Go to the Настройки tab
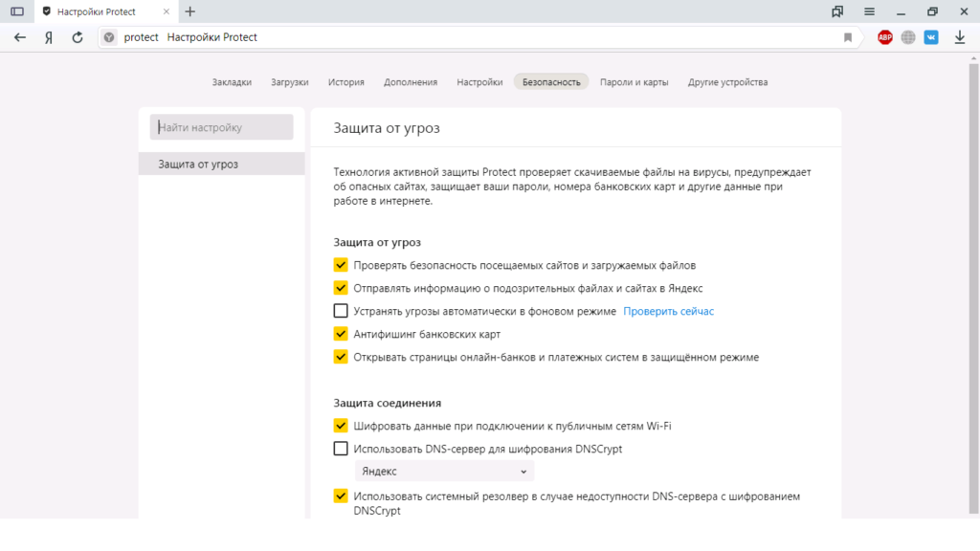980x551 pixels. pyautogui.click(x=480, y=82)
